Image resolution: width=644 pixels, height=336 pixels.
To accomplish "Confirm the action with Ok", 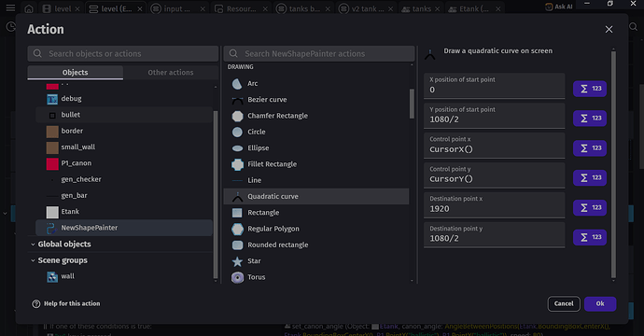I will tap(600, 303).
